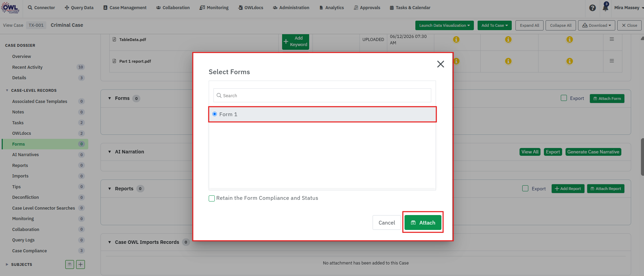
Task: Click View All in AI Narration
Action: (x=530, y=152)
